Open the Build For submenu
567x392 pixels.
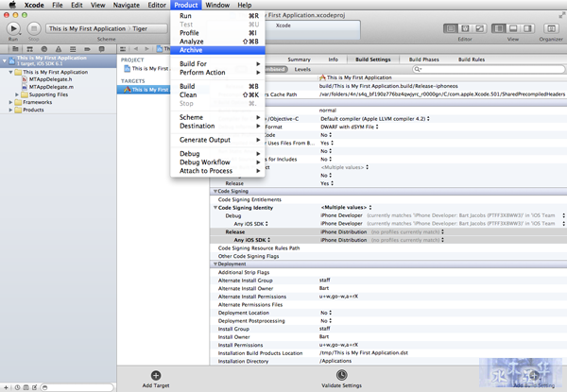pos(217,64)
